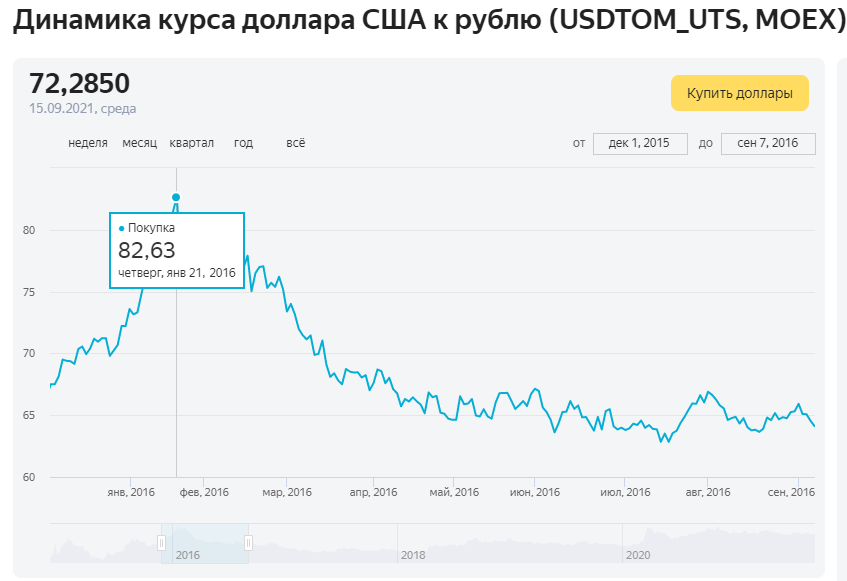Click the chart line near сен, 2016
847x581 pixels.
pos(798,404)
